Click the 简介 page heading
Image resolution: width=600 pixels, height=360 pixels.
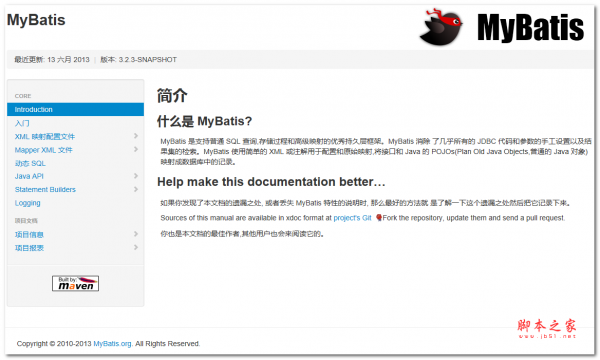pos(172,96)
